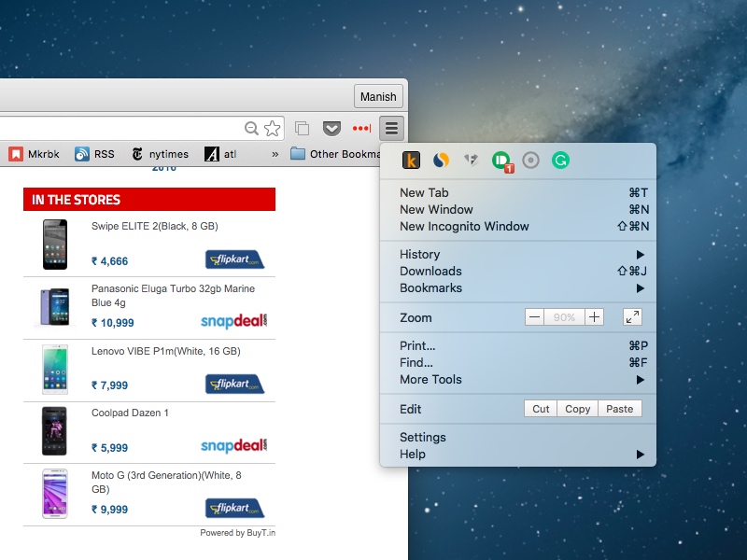
Task: Click the IN THE STORES red header
Action: click(149, 199)
